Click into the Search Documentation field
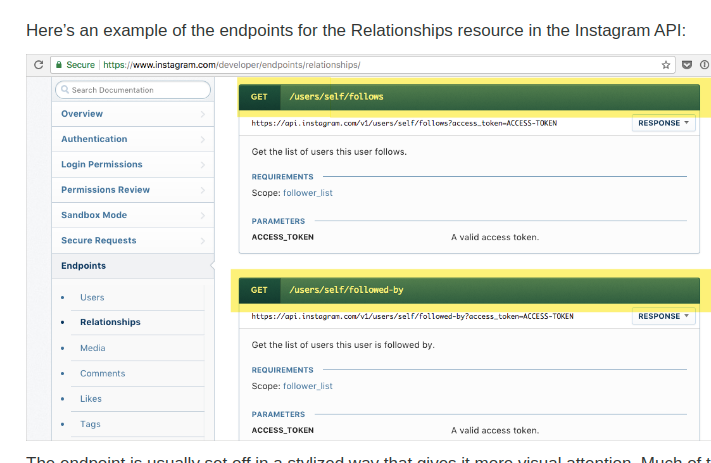Image resolution: width=711 pixels, height=463 pixels. [133, 90]
